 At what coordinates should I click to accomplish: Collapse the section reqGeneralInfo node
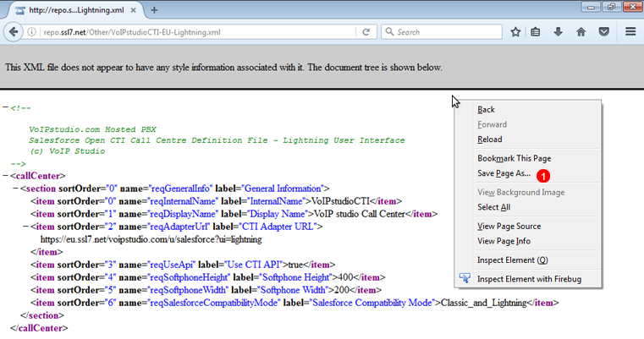click(x=15, y=189)
